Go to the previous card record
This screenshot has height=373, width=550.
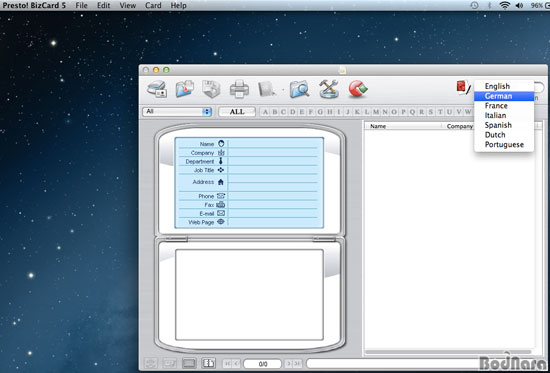click(x=236, y=364)
